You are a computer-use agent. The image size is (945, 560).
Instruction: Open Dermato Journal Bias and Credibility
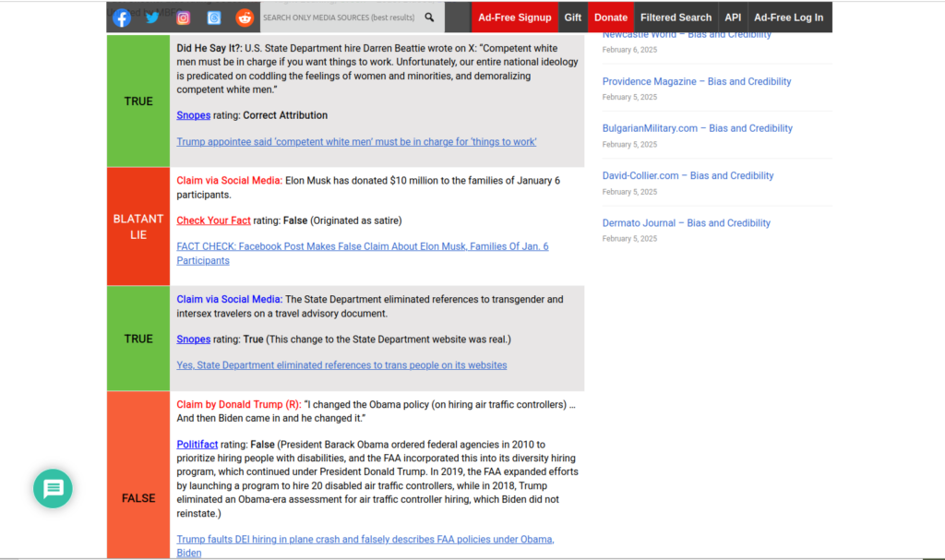[x=686, y=222]
